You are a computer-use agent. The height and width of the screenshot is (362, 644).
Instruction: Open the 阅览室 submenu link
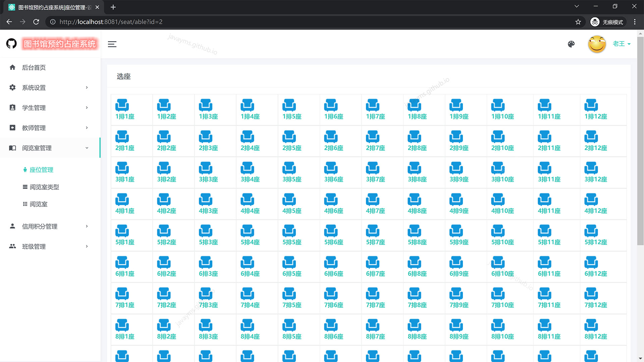[x=38, y=204]
